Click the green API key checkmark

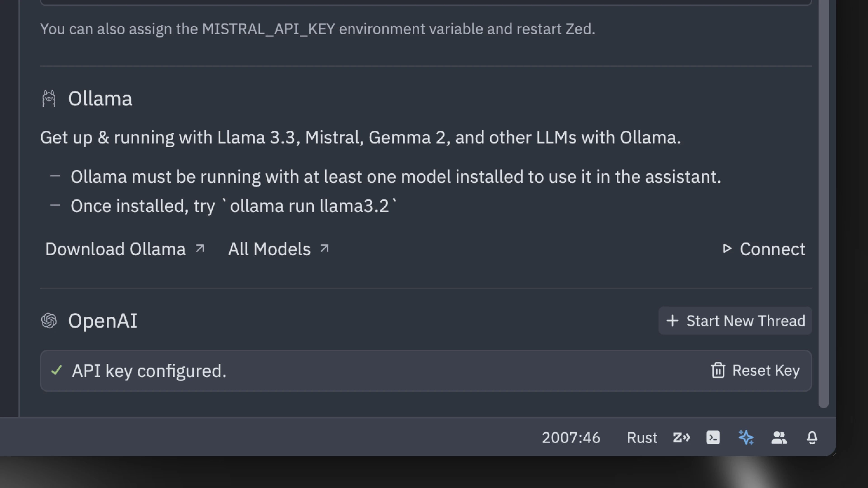click(57, 371)
